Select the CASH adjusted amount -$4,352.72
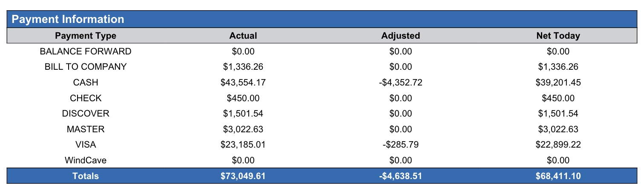 pyautogui.click(x=400, y=83)
